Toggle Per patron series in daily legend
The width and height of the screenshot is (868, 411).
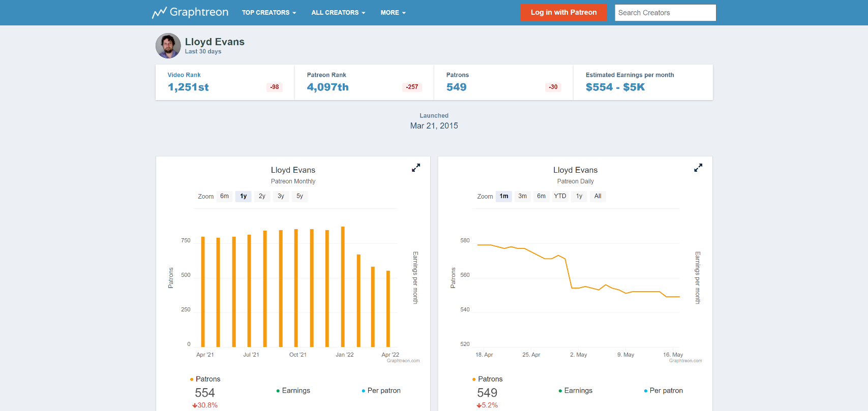[x=663, y=391]
